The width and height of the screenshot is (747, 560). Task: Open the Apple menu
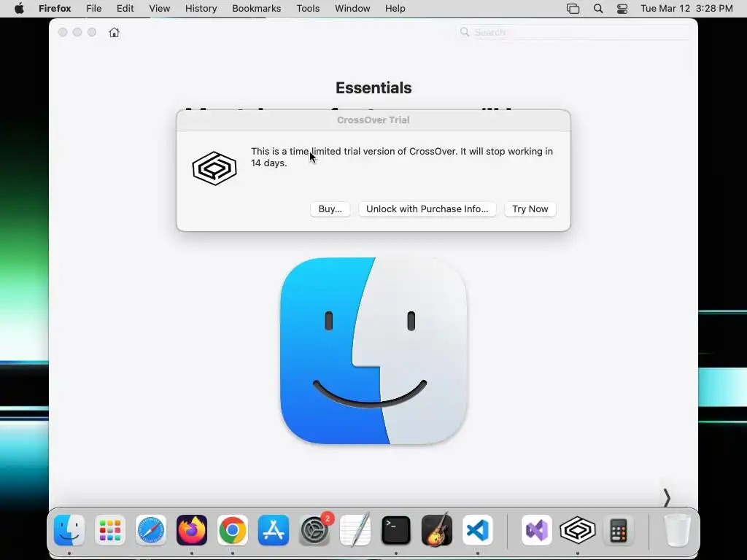[19, 9]
